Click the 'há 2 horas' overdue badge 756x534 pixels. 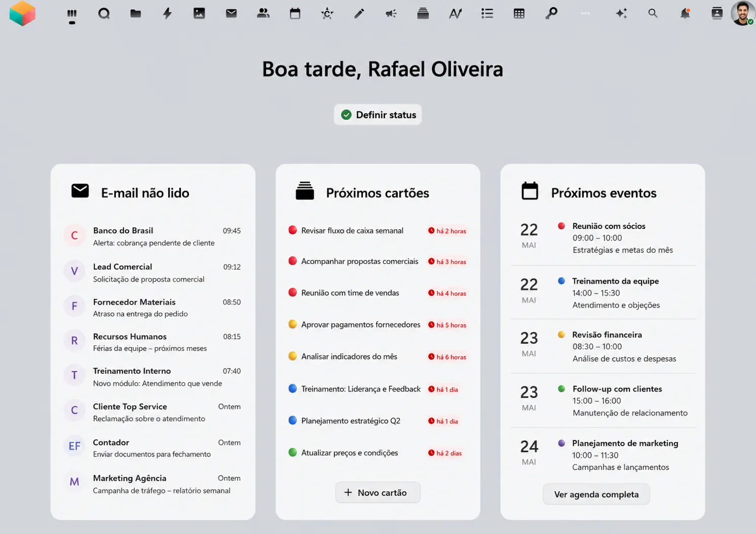(x=447, y=231)
